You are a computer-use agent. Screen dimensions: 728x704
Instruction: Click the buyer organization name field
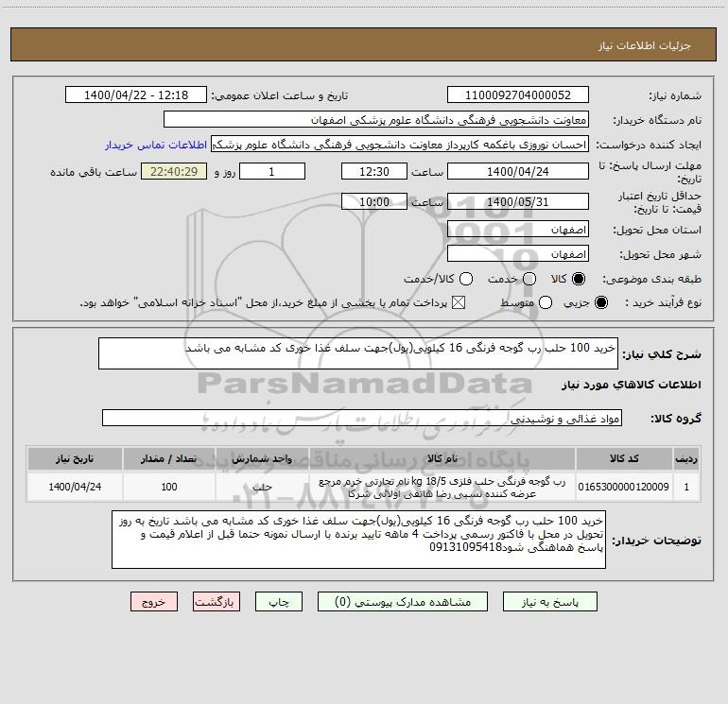(x=376, y=120)
